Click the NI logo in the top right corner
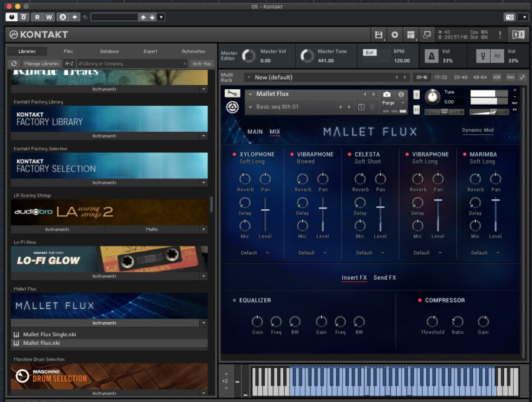 518,34
